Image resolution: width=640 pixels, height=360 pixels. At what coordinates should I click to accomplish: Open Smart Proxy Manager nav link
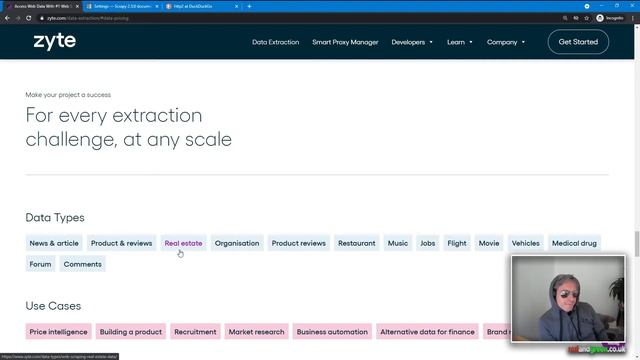tap(345, 42)
